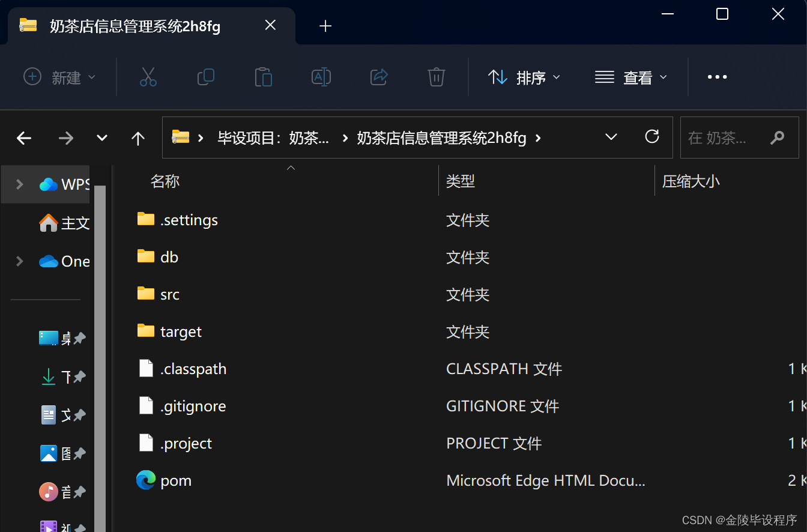Open the 排序 dropdown
807x532 pixels.
[x=524, y=77]
